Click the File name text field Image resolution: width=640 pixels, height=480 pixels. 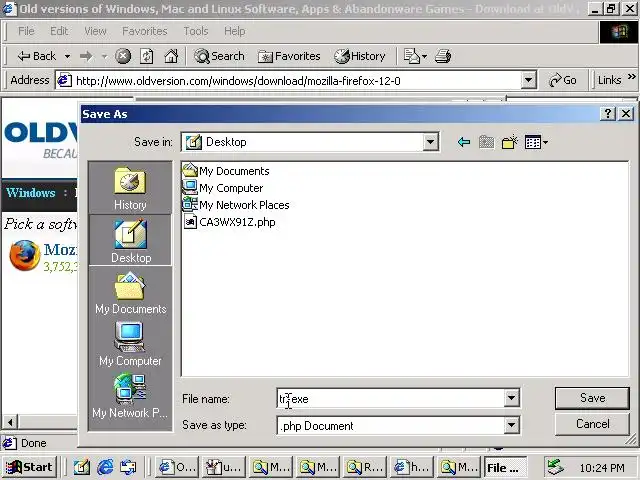(391, 398)
